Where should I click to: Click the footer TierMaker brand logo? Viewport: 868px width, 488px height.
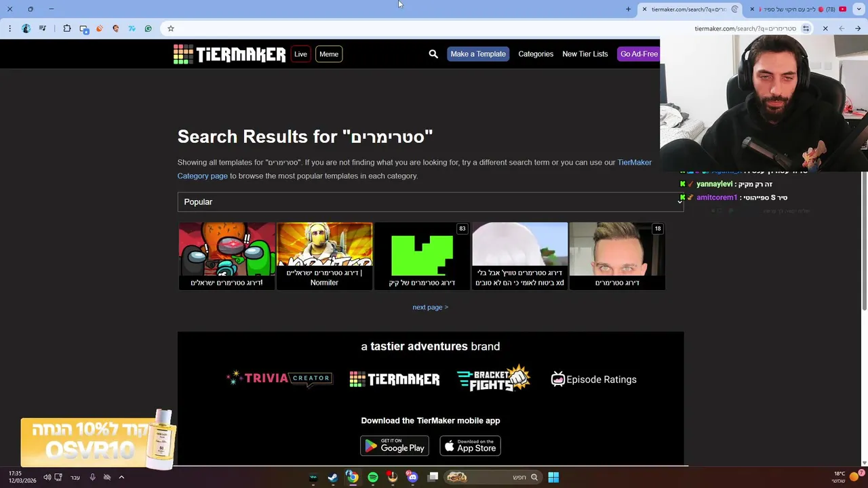395,380
